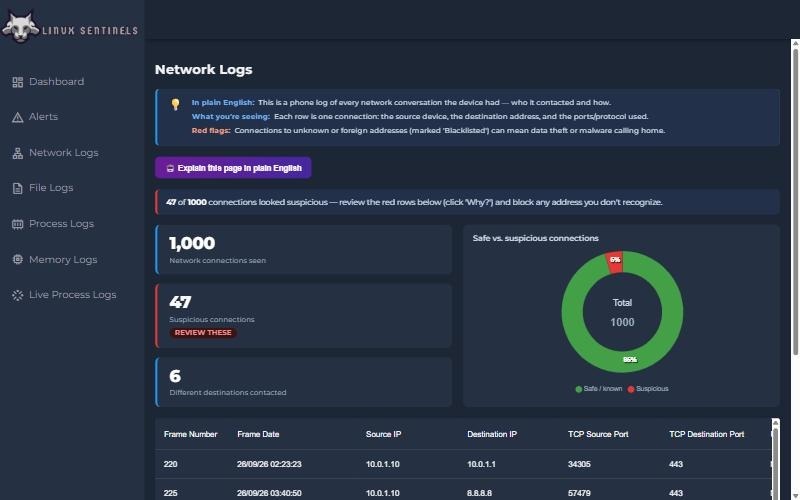Open Dashboard from the sidebar
The width and height of the screenshot is (800, 500).
click(x=56, y=82)
